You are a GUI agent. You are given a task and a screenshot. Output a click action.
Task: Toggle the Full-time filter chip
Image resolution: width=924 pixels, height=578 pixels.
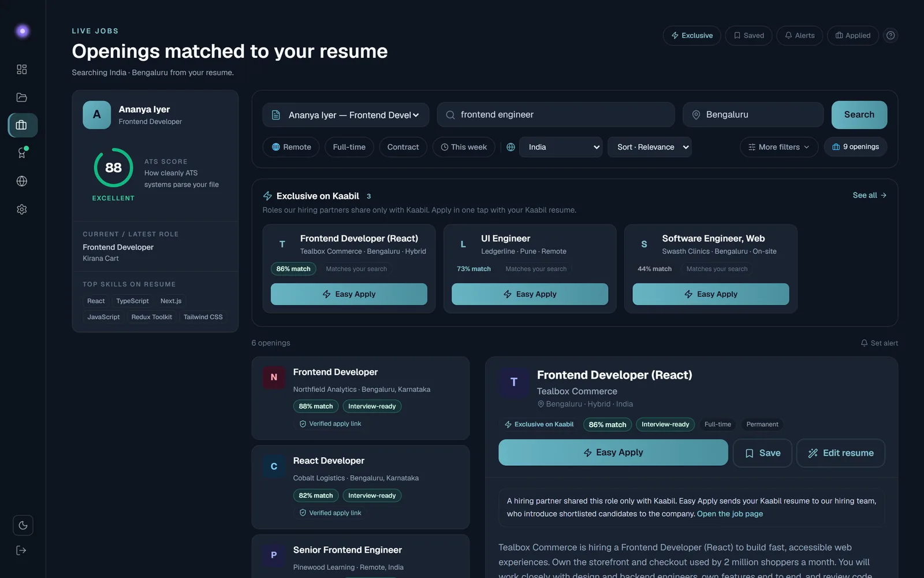point(349,147)
